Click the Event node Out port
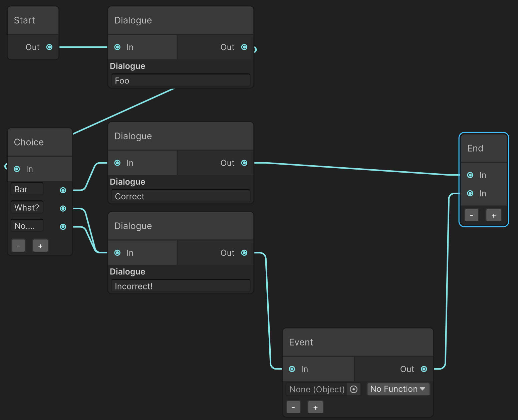The height and width of the screenshot is (420, 518). click(x=424, y=369)
